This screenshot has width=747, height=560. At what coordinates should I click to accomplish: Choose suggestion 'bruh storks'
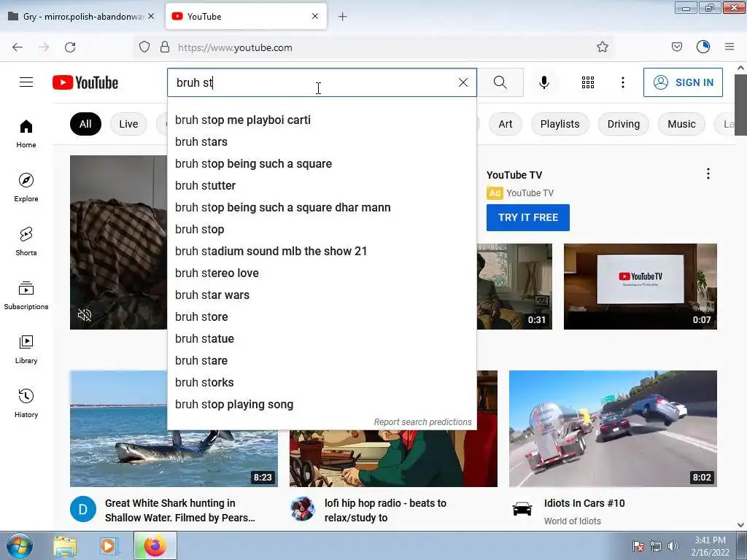(x=322, y=383)
